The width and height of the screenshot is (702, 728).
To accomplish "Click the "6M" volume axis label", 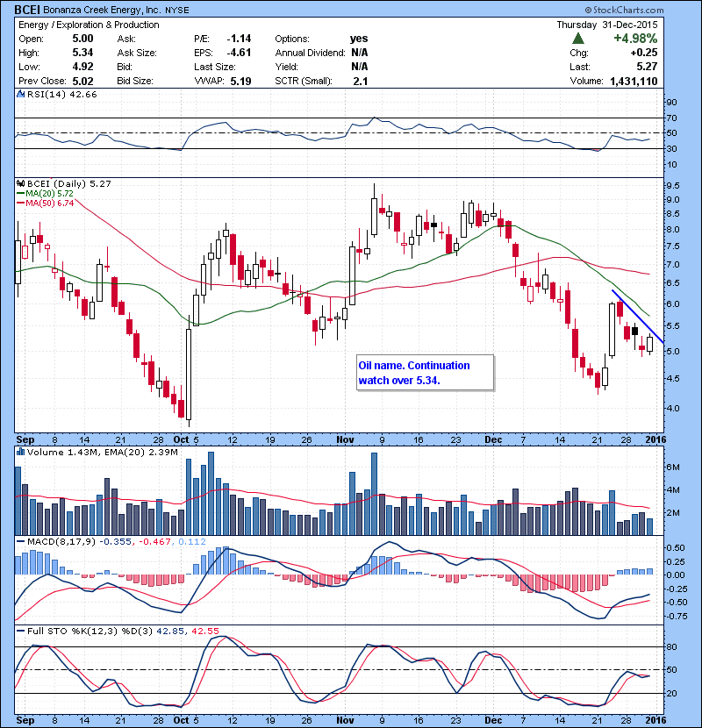I will (x=673, y=467).
